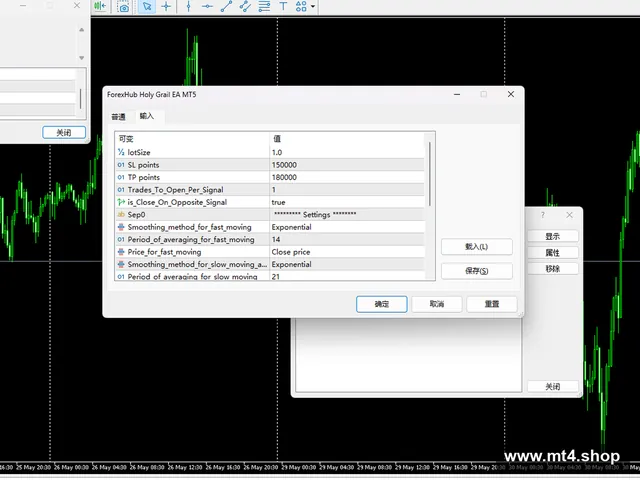This screenshot has height=480, width=640.
Task: Select the crosshair tool
Action: (x=166, y=6)
